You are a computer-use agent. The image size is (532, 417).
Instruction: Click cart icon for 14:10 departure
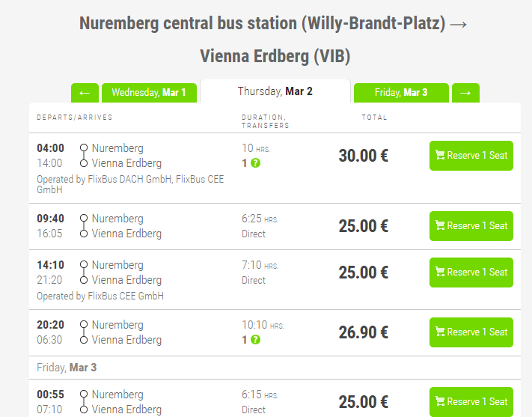[x=440, y=273]
